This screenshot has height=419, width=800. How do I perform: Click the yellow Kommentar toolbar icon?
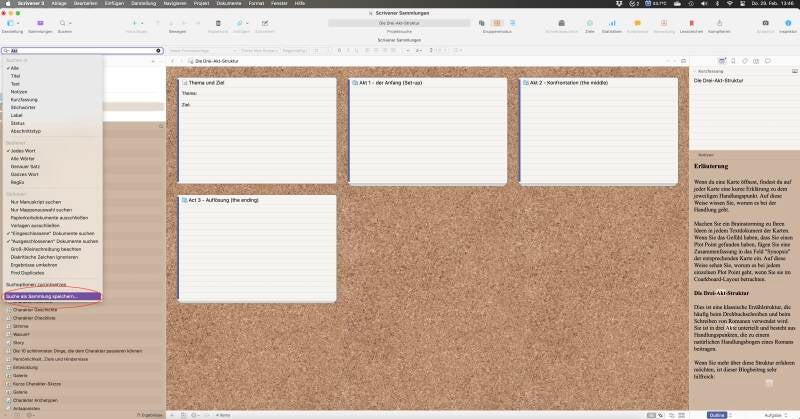pyautogui.click(x=637, y=23)
